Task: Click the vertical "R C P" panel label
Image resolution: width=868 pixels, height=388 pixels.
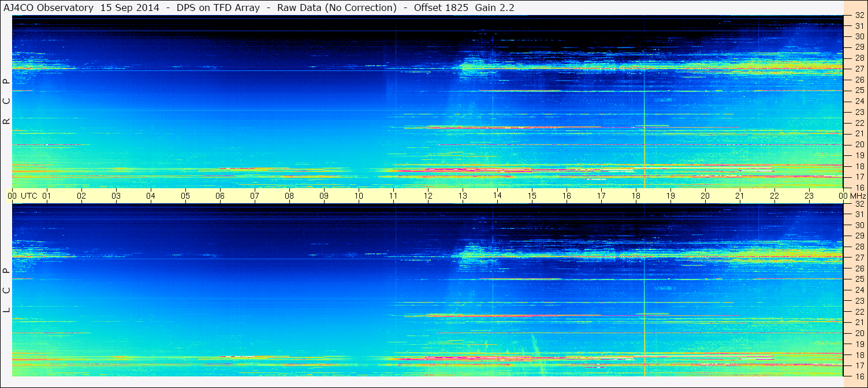Action: tap(7, 102)
